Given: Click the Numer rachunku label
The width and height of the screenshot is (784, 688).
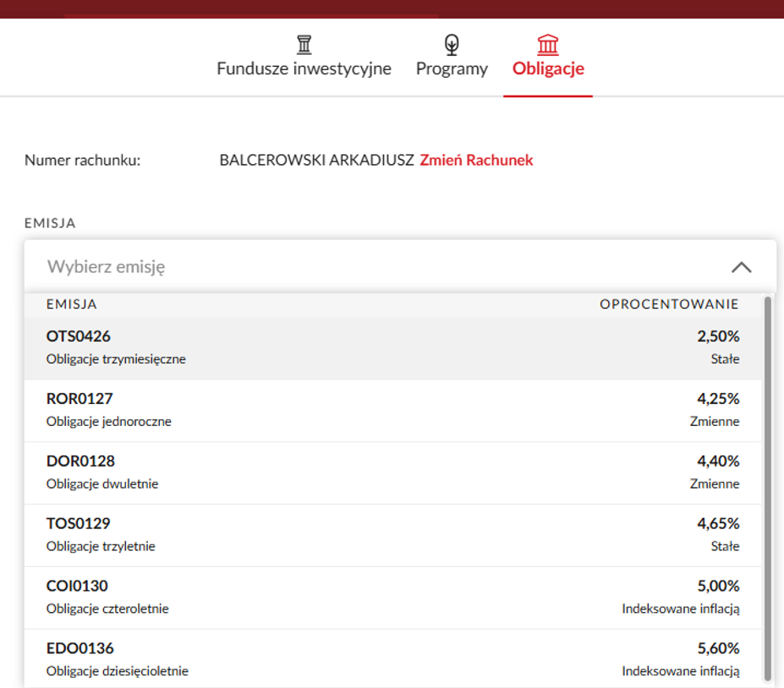Looking at the screenshot, I should tap(82, 160).
